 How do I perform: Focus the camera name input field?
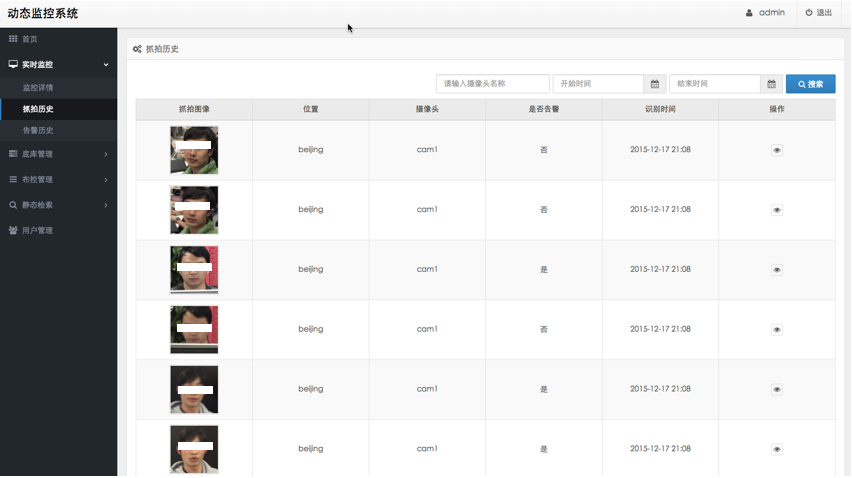pos(492,84)
